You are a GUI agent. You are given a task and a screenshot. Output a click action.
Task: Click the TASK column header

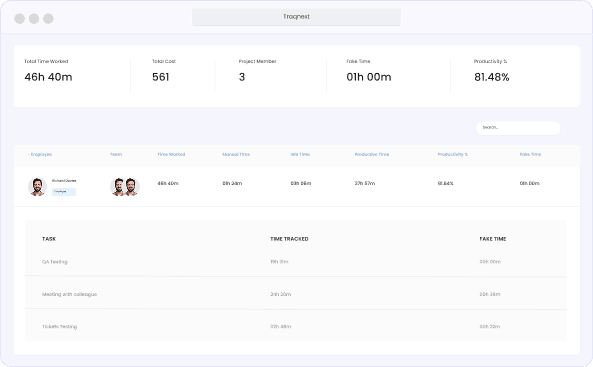tap(49, 239)
